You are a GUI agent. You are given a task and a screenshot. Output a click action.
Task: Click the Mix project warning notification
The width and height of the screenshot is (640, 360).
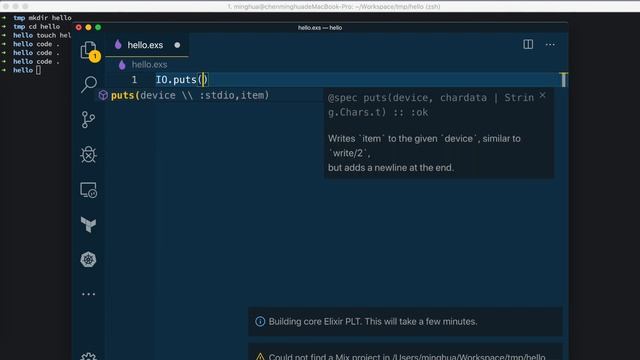click(x=405, y=352)
